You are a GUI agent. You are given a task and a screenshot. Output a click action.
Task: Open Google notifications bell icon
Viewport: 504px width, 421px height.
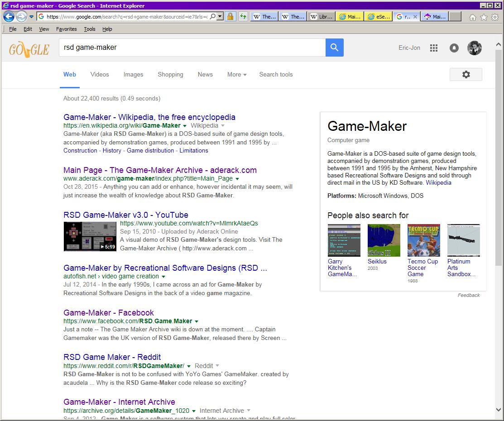(x=454, y=48)
